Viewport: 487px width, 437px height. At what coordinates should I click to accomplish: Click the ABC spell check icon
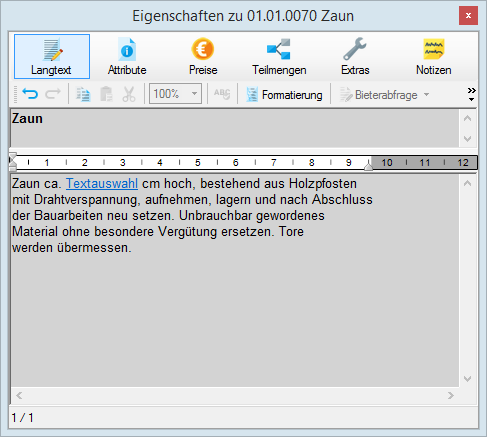point(222,94)
